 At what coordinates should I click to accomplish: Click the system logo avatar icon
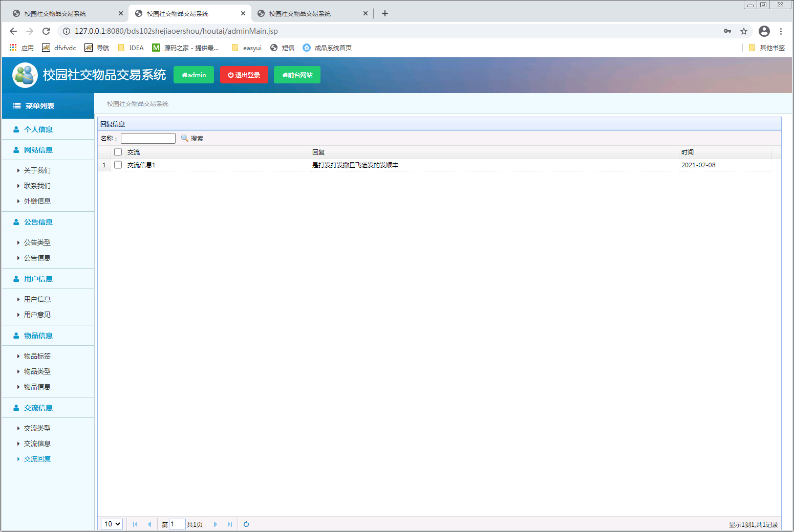coord(25,75)
